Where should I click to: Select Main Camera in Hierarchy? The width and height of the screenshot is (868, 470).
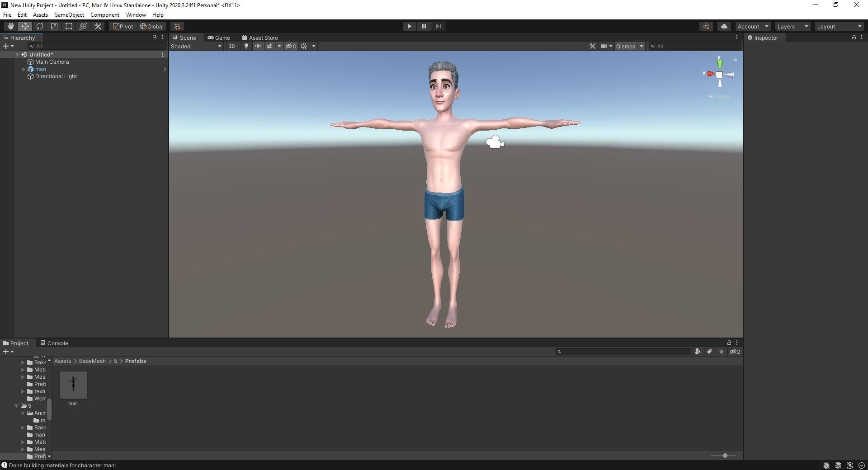coord(52,62)
